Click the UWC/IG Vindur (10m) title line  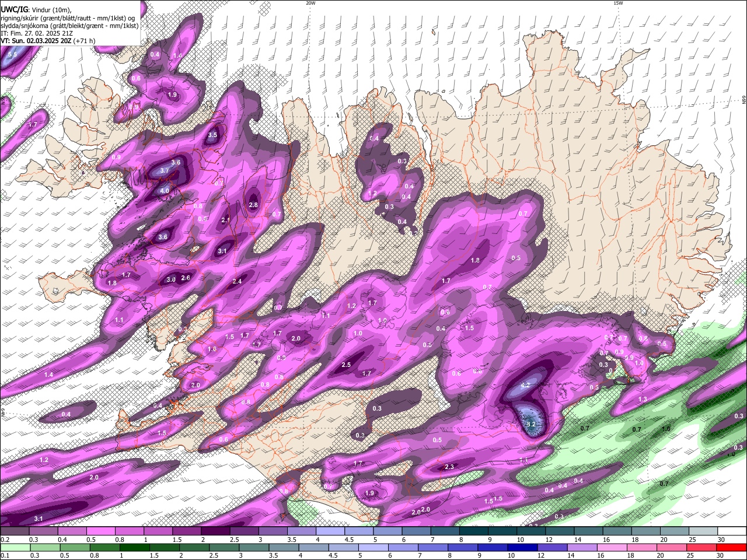tap(36, 10)
